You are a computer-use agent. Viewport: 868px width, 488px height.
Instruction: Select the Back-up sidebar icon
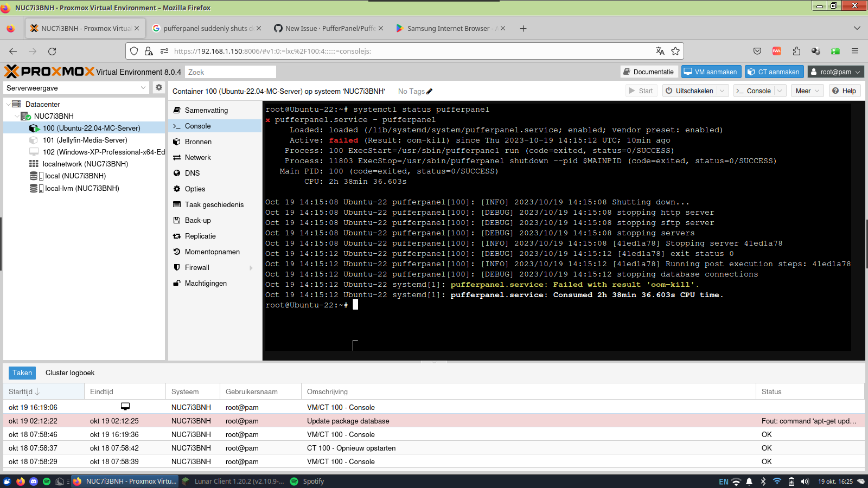pyautogui.click(x=176, y=220)
